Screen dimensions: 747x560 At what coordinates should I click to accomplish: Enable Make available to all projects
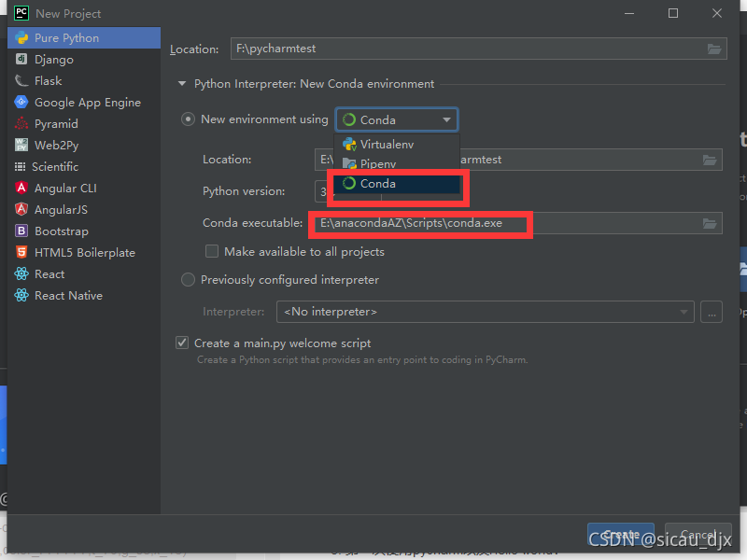point(212,251)
